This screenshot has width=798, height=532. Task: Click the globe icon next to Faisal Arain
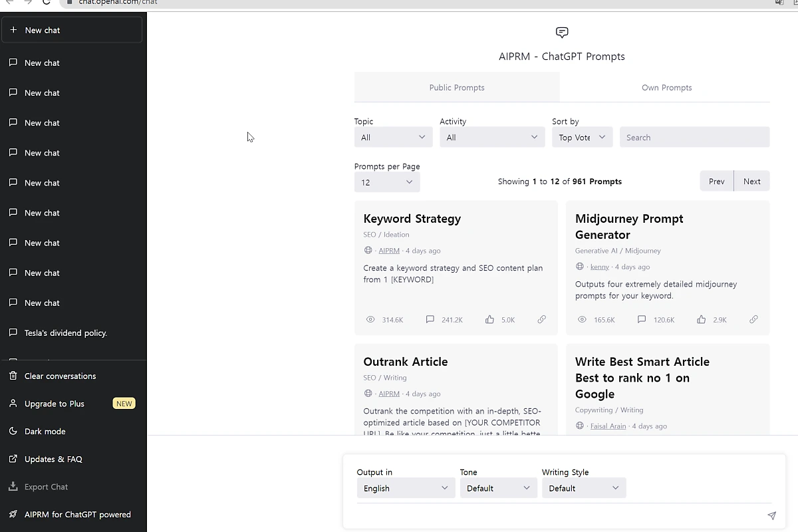click(580, 426)
